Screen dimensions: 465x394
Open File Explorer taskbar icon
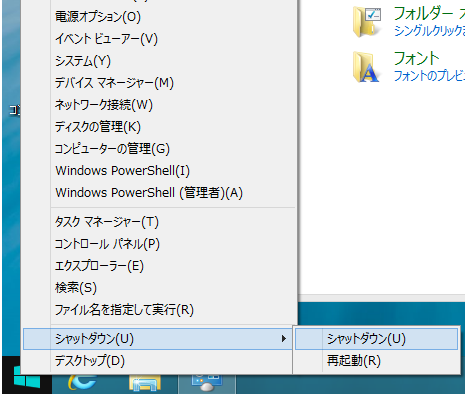point(145,383)
